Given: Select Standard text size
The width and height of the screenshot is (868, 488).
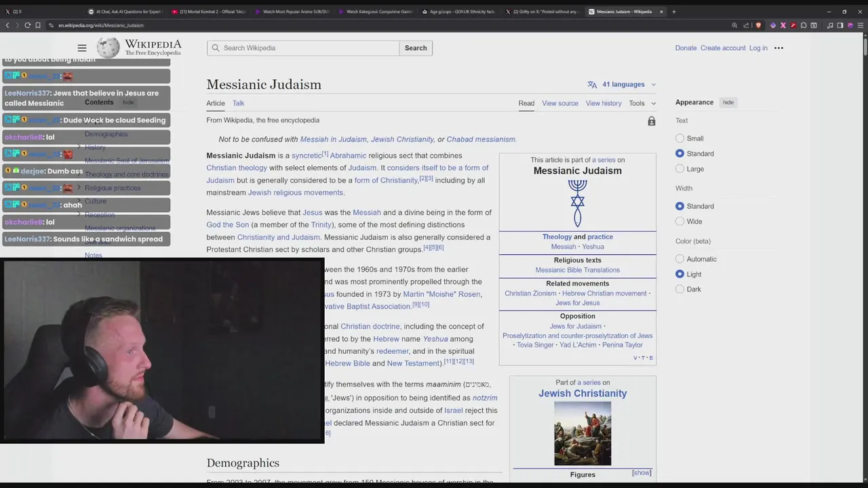Looking at the screenshot, I should click(x=679, y=154).
